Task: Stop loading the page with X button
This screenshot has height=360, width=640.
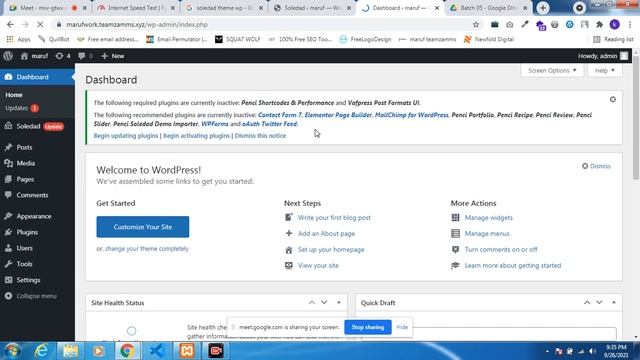Action: click(40, 24)
